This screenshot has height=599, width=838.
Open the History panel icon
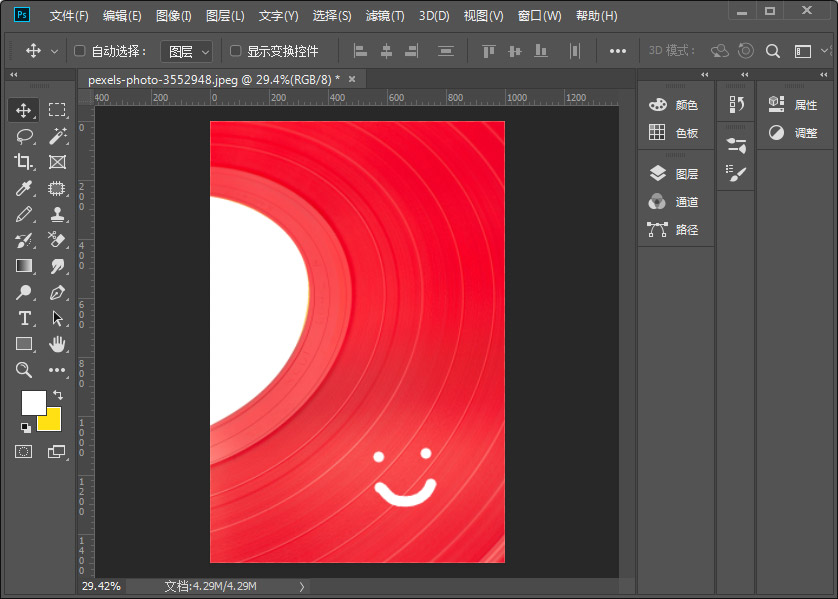tap(736, 104)
